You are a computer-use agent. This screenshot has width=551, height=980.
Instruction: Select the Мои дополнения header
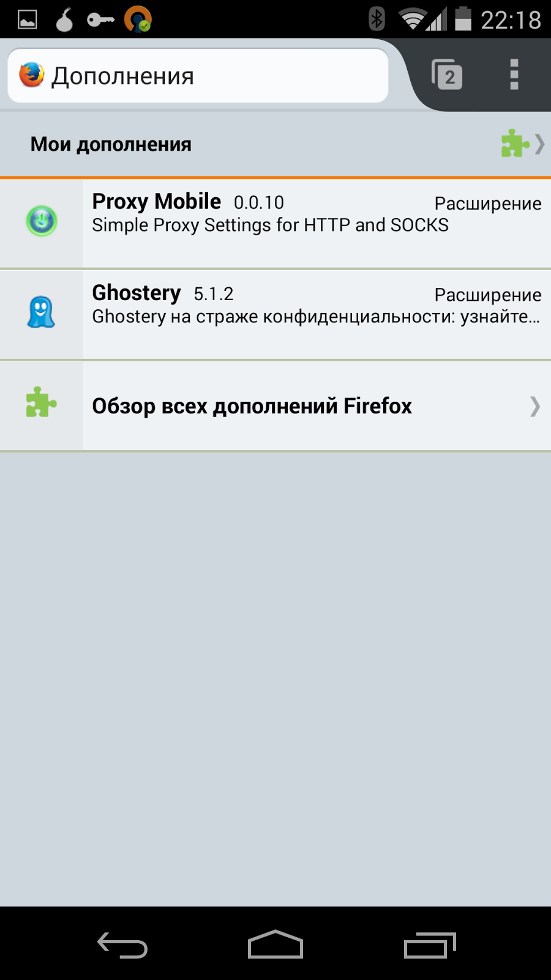[275, 145]
